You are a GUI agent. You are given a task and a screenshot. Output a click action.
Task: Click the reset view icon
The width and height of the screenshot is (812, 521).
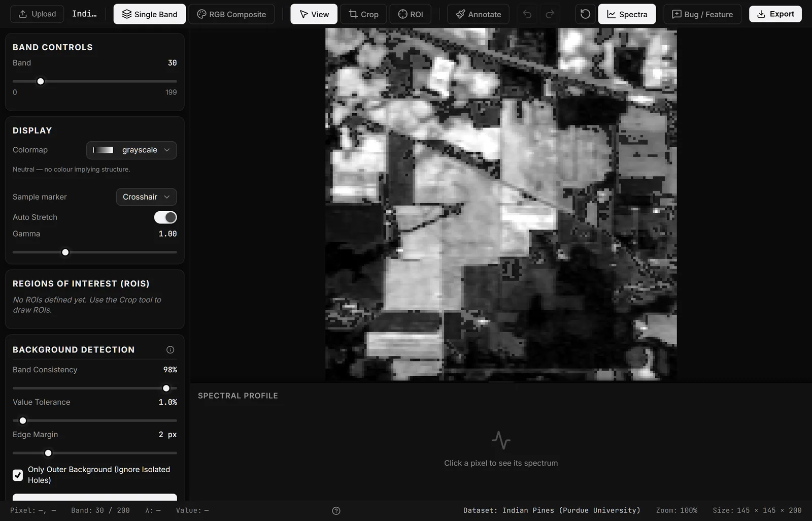[x=585, y=14]
